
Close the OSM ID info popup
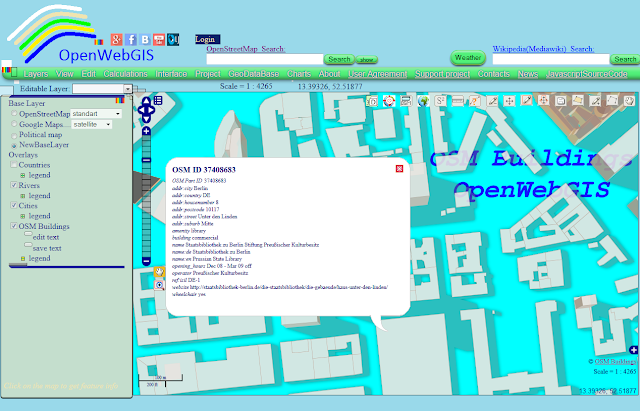399,169
